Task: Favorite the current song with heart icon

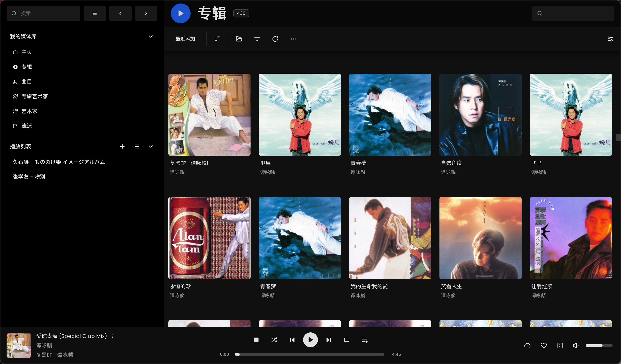Action: point(544,346)
